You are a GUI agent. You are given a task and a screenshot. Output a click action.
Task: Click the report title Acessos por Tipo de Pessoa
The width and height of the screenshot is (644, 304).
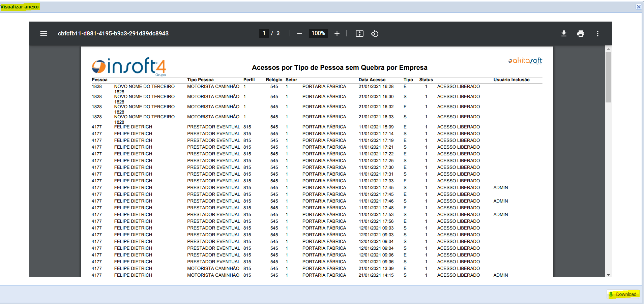click(x=340, y=67)
